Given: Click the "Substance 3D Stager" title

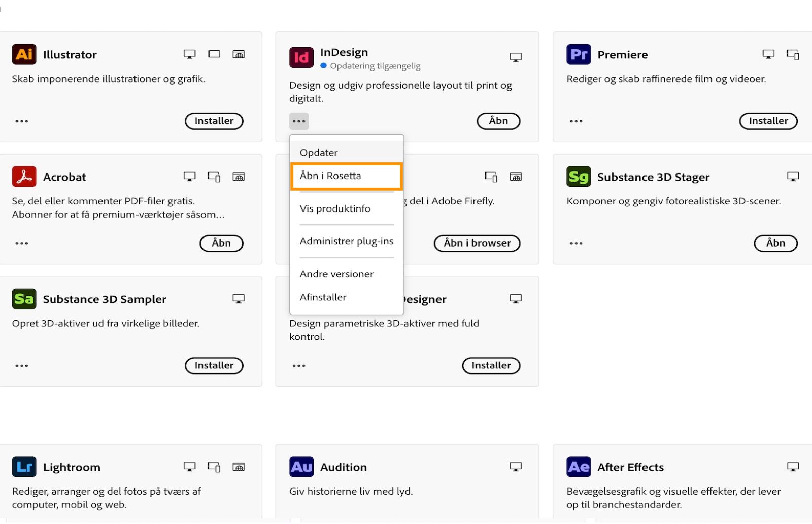Looking at the screenshot, I should [653, 177].
